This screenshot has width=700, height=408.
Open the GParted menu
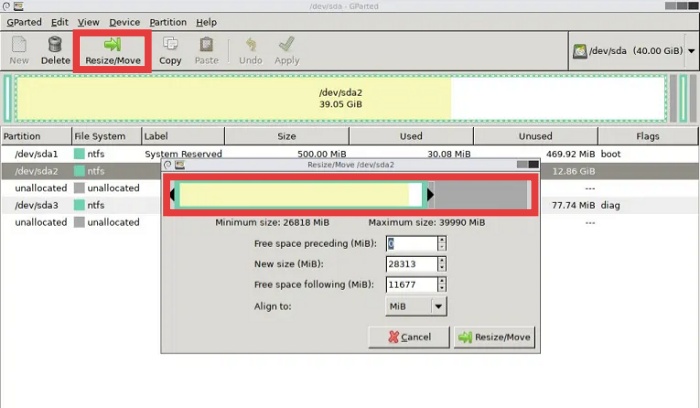point(24,22)
